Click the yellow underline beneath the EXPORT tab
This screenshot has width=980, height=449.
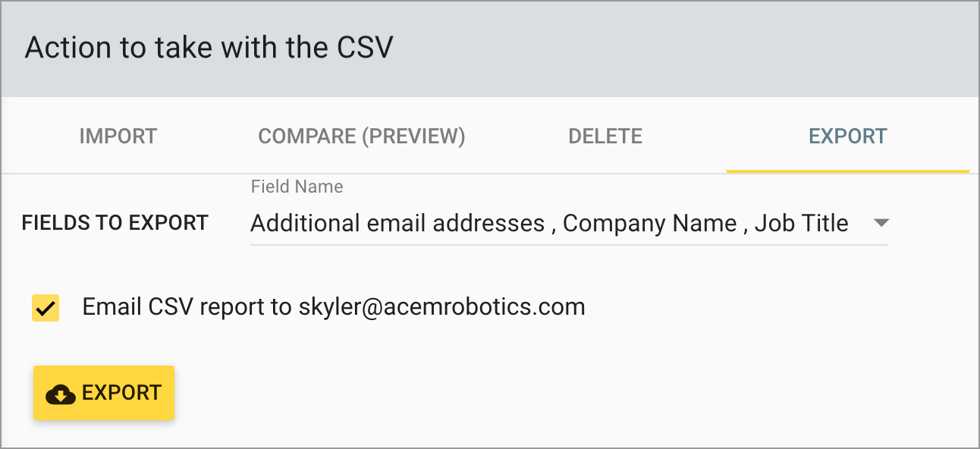(x=848, y=171)
